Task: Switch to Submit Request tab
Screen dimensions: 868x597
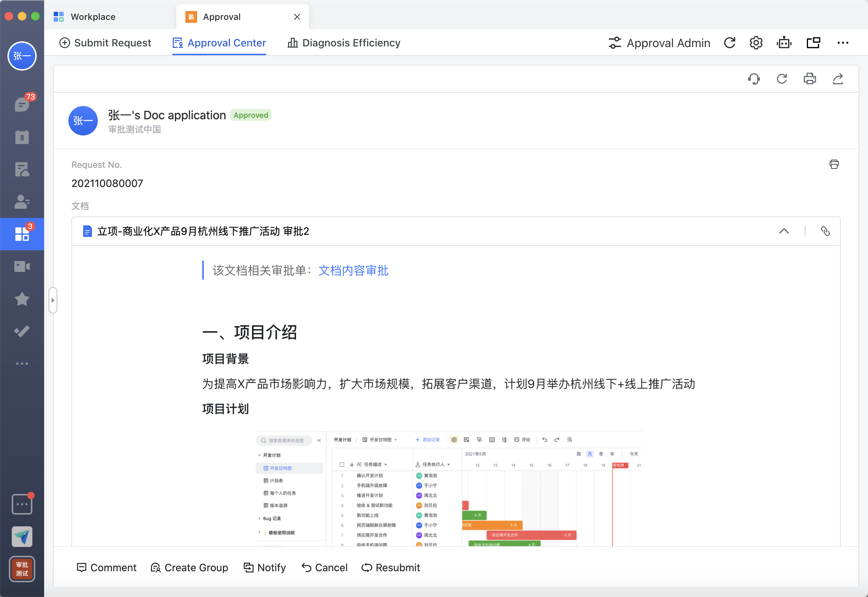Action: [x=105, y=43]
